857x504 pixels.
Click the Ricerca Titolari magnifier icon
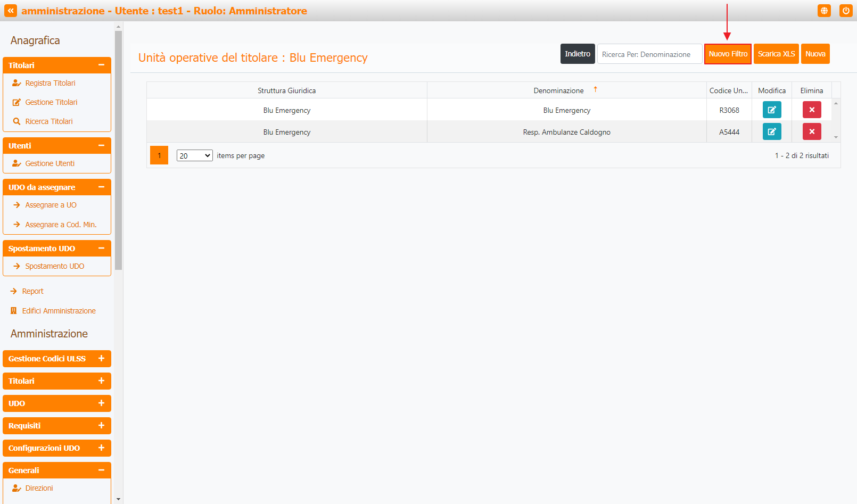(17, 121)
